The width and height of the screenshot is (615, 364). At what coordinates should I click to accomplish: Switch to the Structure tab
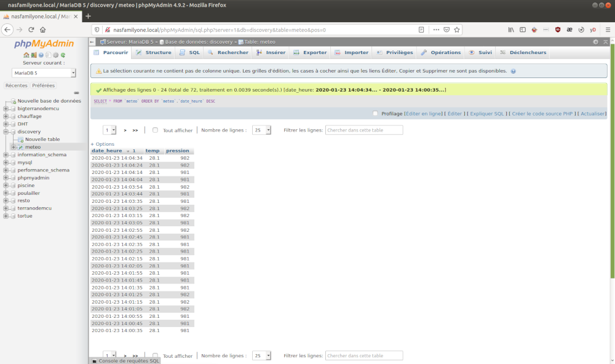154,53
